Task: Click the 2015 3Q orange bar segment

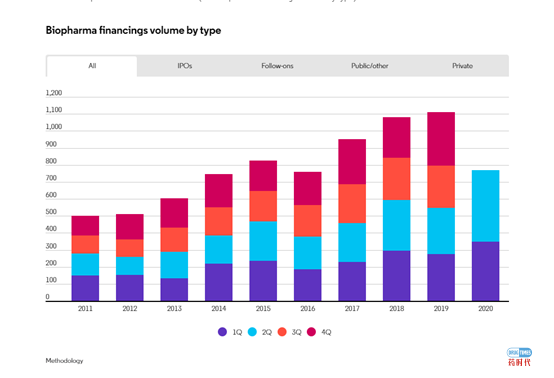Action: (263, 206)
